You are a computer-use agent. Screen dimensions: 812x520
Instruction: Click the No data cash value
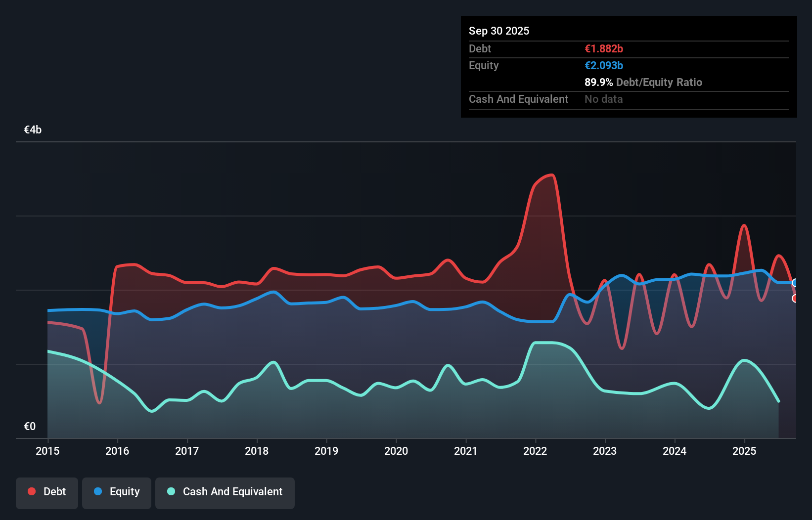(604, 99)
